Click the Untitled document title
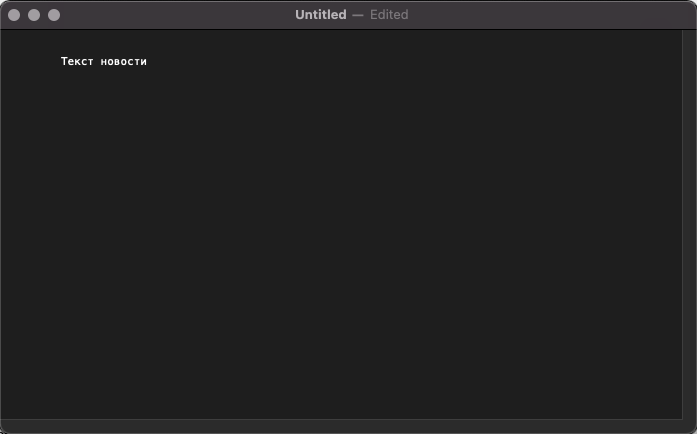The width and height of the screenshot is (697, 434). (320, 15)
